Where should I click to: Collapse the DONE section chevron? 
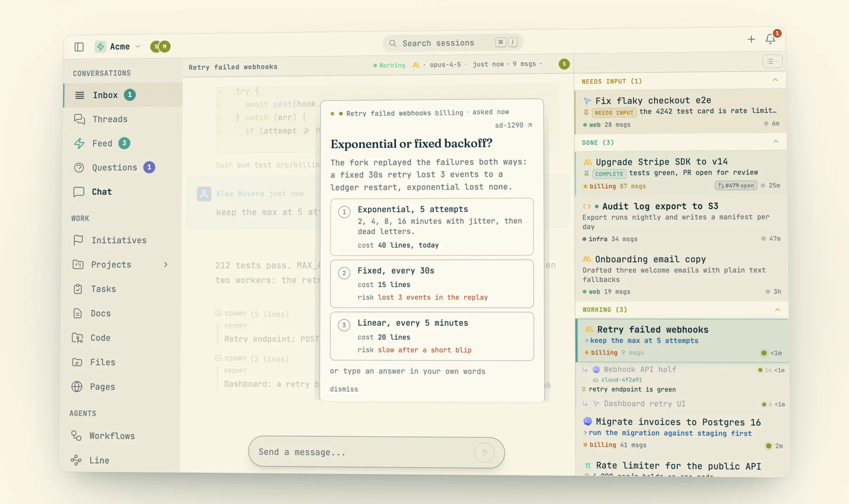[x=775, y=141]
